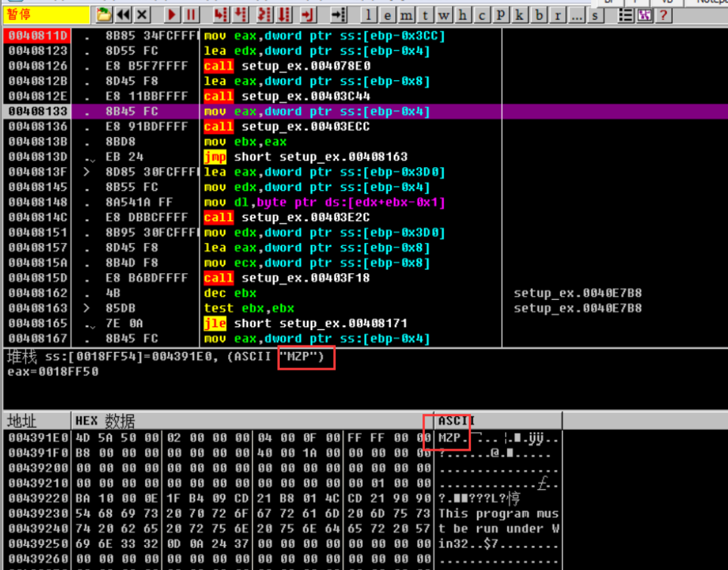Open Handles window with 'h' button
Viewport: 728px width, 570px height.
tap(463, 15)
